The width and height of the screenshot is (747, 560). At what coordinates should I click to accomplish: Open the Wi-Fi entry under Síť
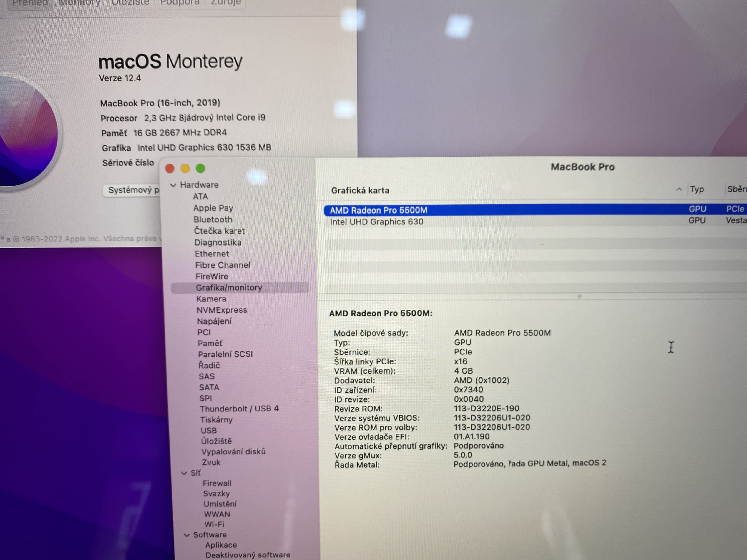[214, 525]
